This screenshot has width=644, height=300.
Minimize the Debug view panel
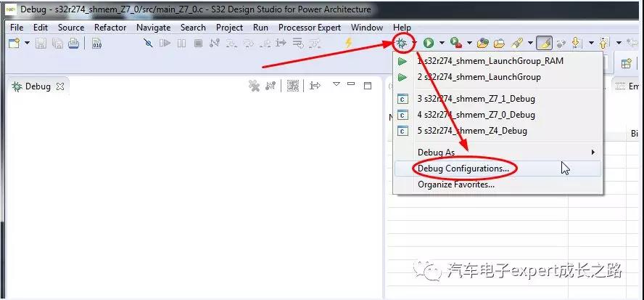[351, 85]
